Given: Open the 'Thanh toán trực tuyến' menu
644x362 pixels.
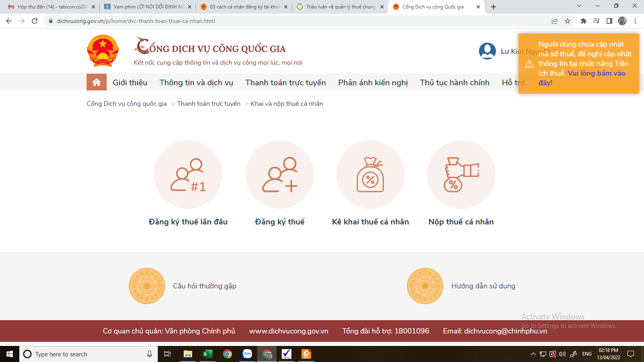Looking at the screenshot, I should pyautogui.click(x=285, y=82).
